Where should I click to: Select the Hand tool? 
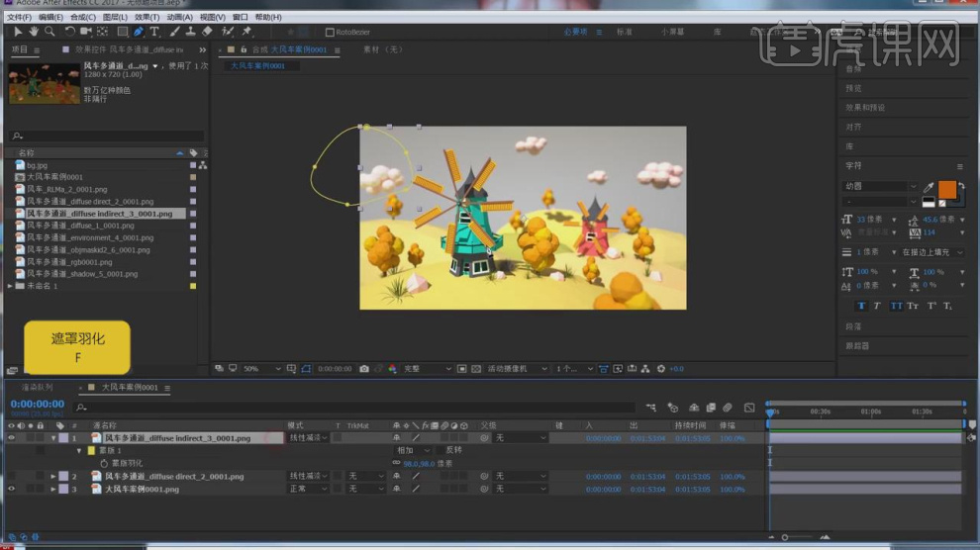(33, 32)
